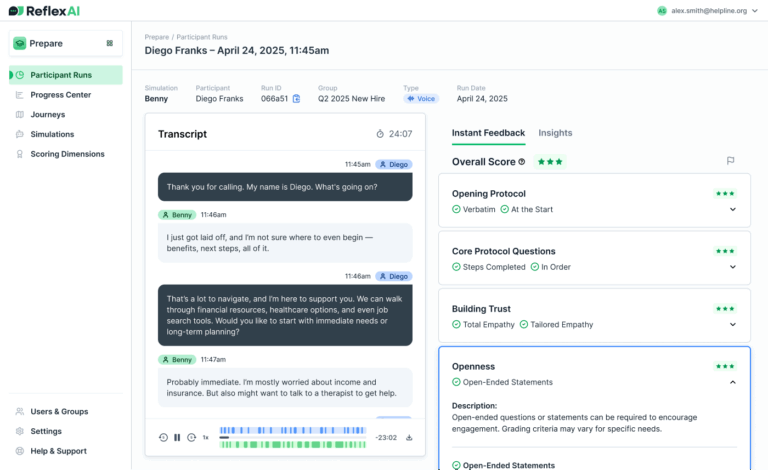This screenshot has height=470, width=768.
Task: Collapse the Openness section
Action: [x=732, y=382]
